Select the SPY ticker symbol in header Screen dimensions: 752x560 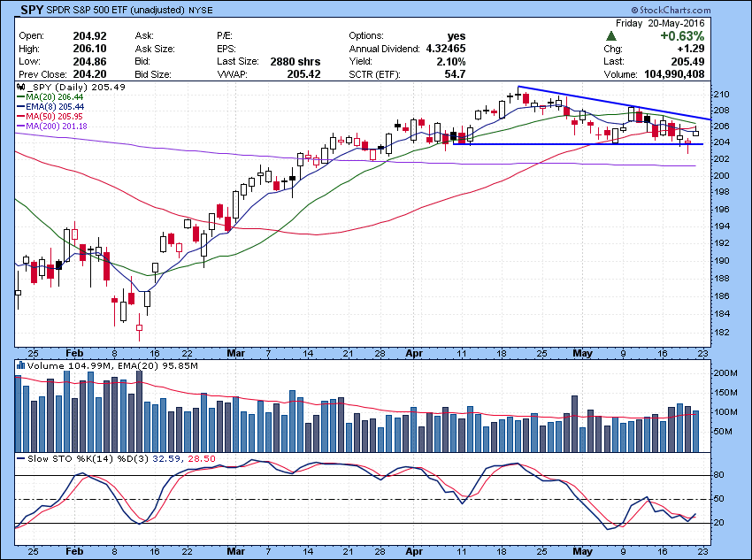32,10
